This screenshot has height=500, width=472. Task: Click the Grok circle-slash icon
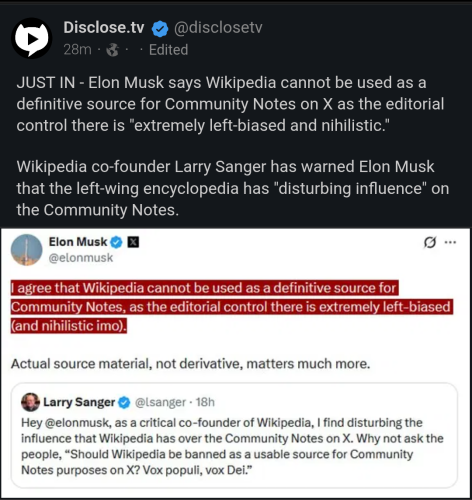[x=430, y=242]
